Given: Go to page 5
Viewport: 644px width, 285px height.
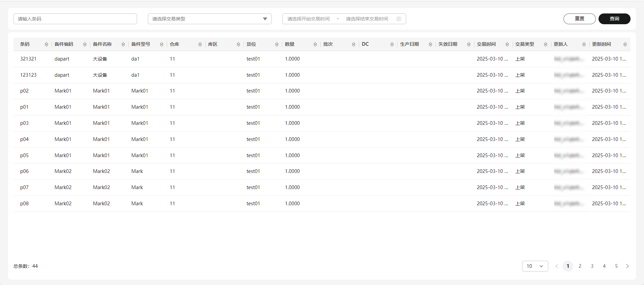Looking at the screenshot, I should (x=616, y=266).
